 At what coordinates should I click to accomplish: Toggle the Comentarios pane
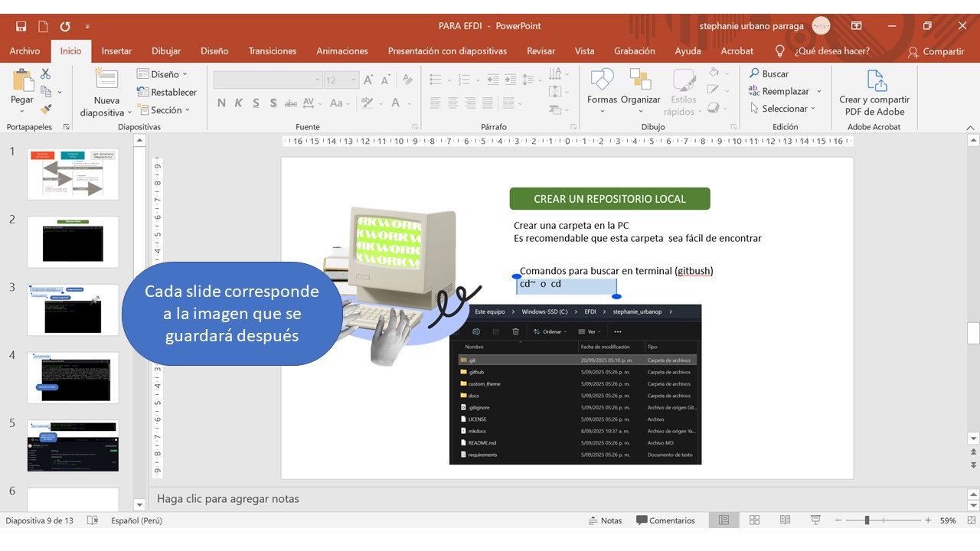(665, 520)
